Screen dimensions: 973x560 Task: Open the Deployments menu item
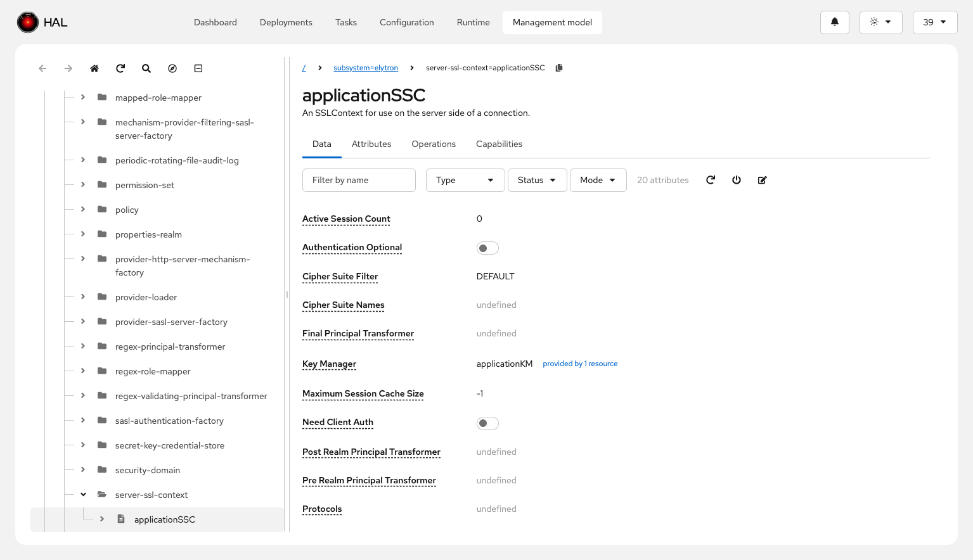pos(286,22)
